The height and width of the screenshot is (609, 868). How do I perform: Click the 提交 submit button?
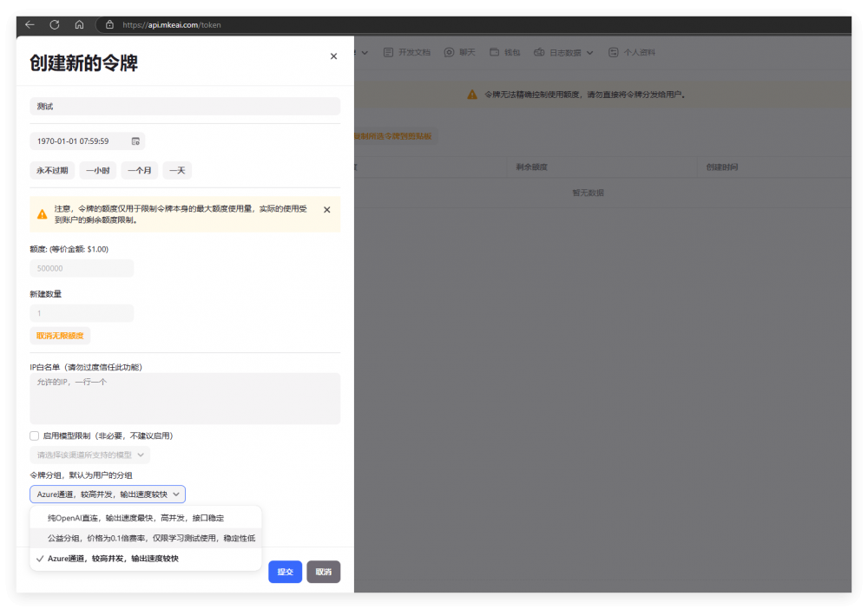click(285, 572)
